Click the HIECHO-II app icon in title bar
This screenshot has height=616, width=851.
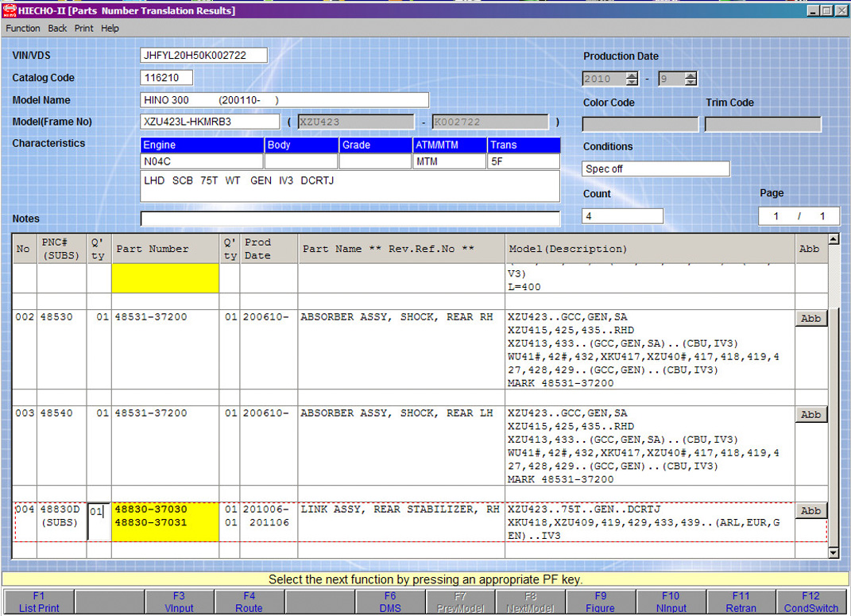[8, 10]
